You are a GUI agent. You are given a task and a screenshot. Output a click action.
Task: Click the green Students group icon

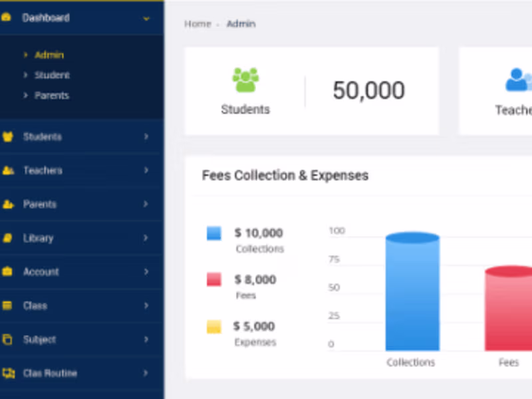point(245,80)
